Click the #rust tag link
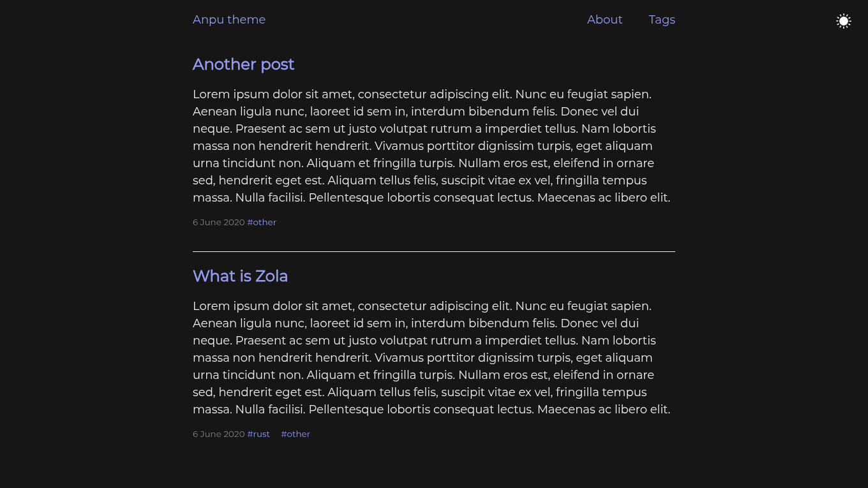868x488 pixels. click(258, 434)
